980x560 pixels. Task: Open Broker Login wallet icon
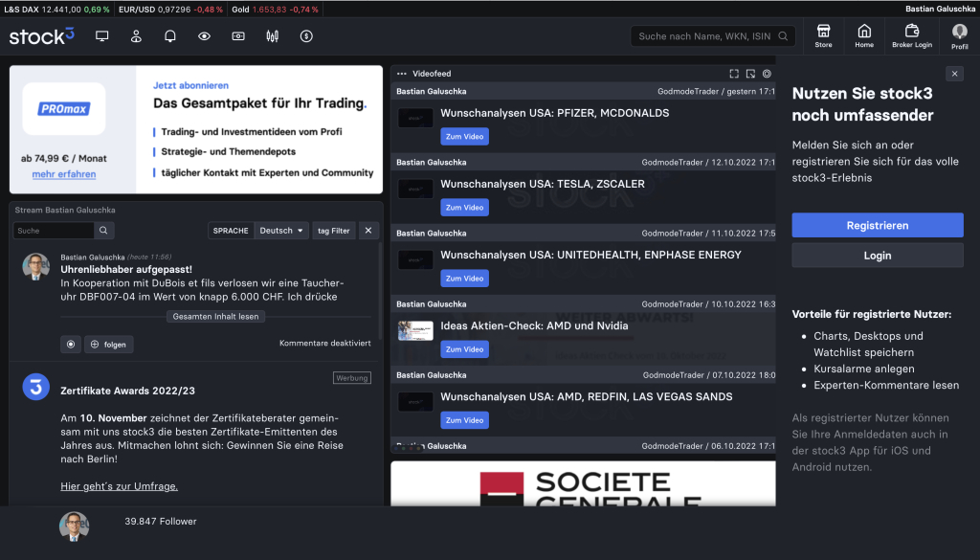click(x=911, y=35)
